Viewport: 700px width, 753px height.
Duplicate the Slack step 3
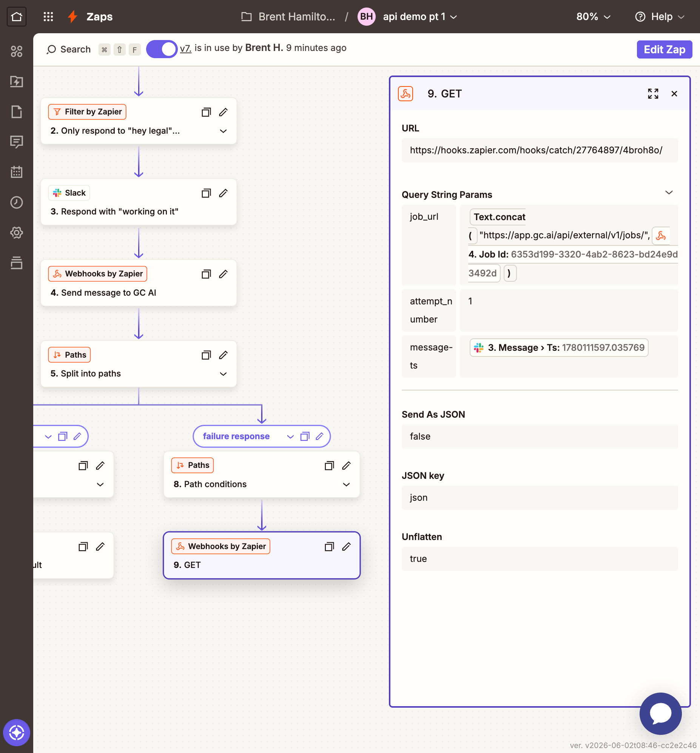click(206, 193)
